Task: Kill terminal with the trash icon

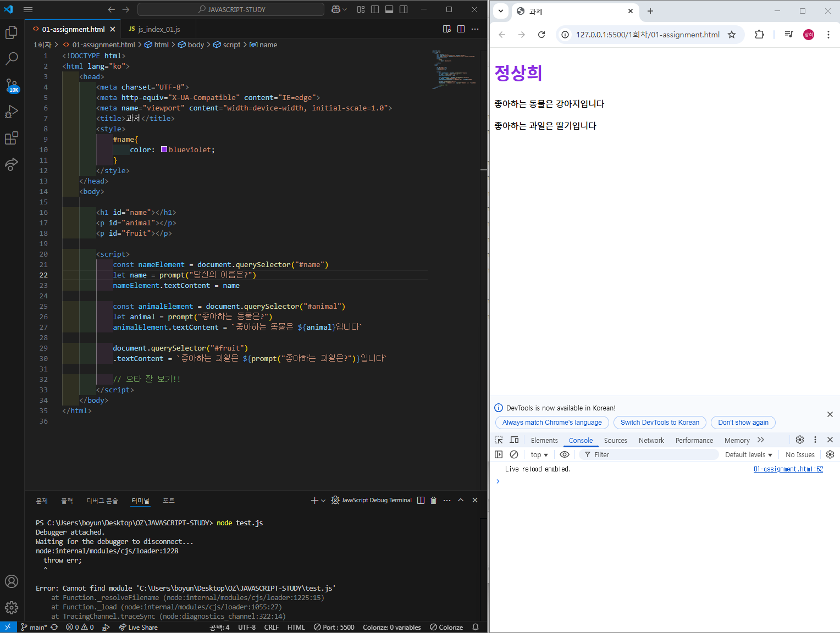Action: [433, 500]
